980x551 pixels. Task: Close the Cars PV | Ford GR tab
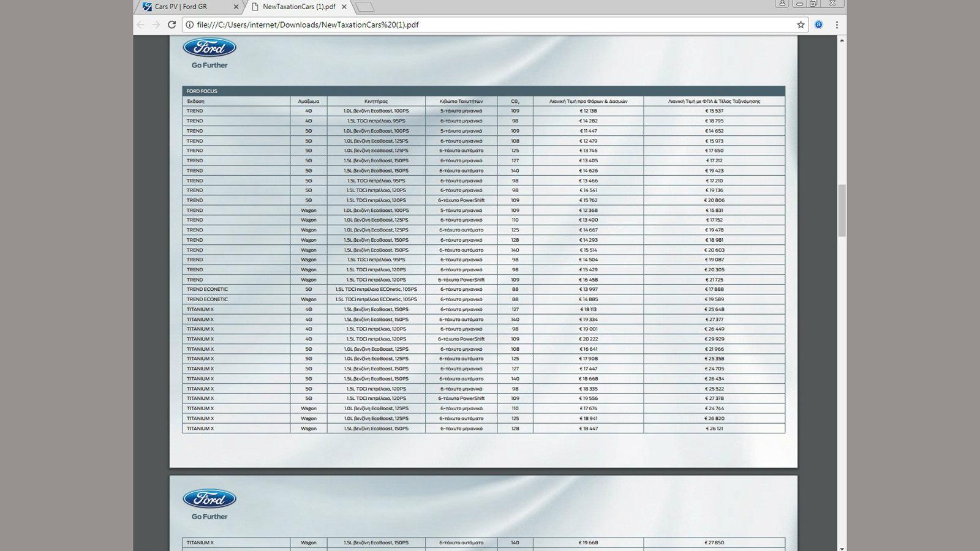point(236,7)
